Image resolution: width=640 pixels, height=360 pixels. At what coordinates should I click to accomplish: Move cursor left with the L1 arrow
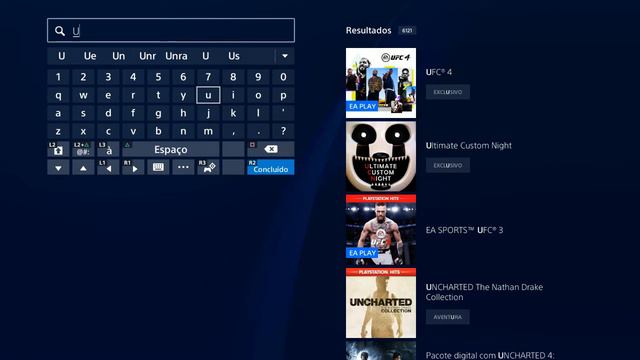pos(108,167)
